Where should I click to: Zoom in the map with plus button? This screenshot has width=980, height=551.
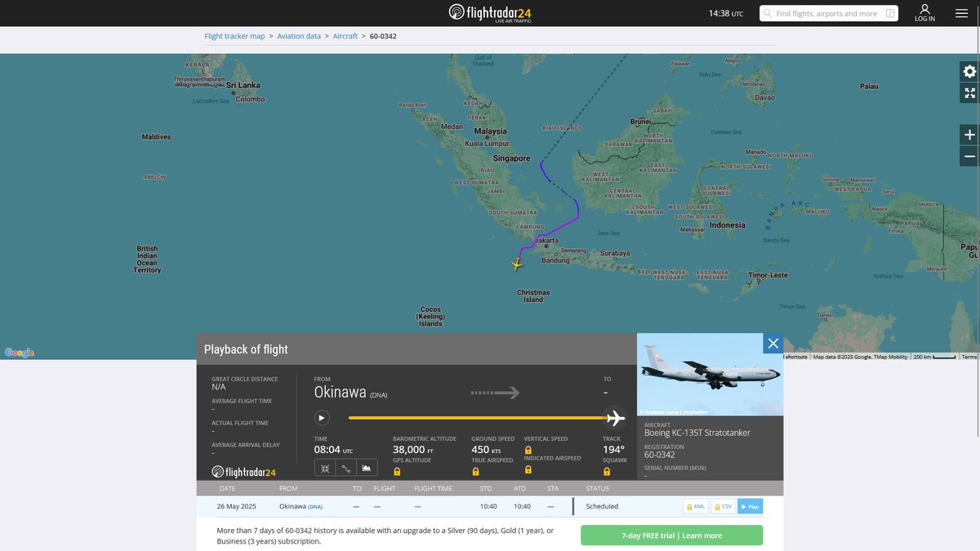coord(969,135)
